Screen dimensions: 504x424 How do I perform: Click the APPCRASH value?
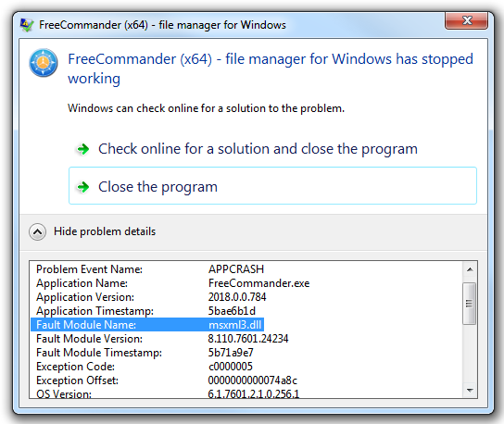[x=236, y=269]
